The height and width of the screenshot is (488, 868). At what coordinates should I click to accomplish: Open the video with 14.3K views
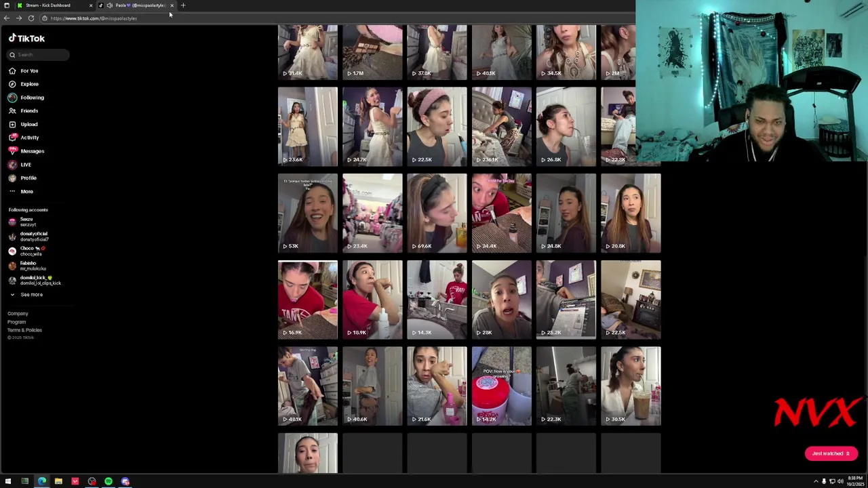click(437, 300)
